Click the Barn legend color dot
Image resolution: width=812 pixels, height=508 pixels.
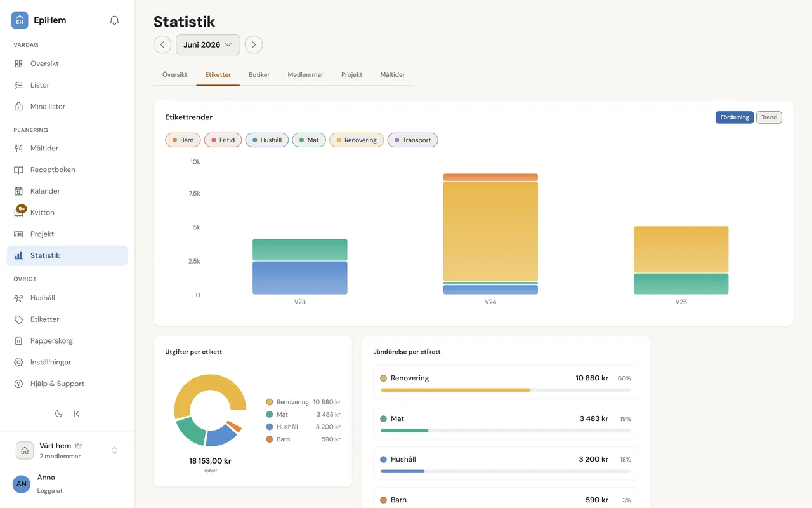270,439
